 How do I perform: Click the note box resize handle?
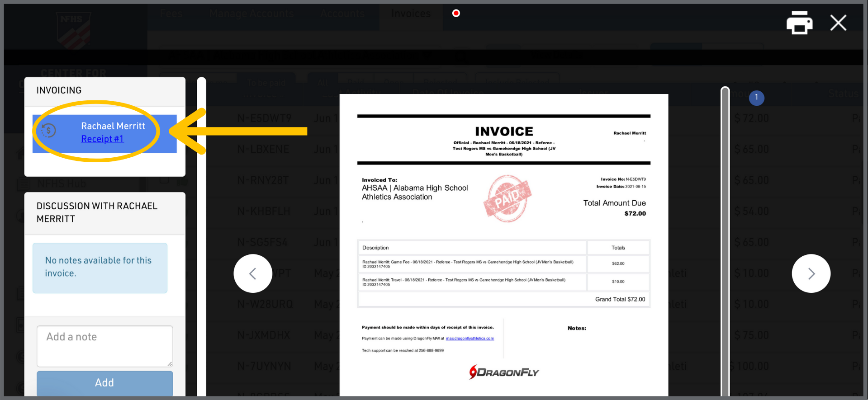click(170, 363)
